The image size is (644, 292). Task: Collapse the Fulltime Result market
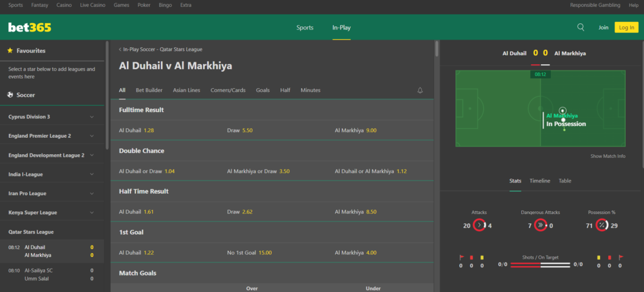point(272,110)
